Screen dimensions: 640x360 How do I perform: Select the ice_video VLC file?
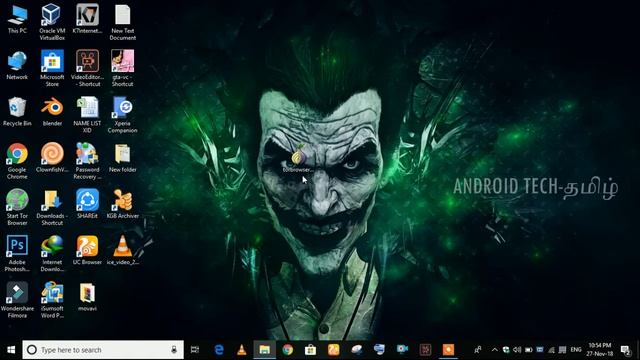[x=122, y=250]
